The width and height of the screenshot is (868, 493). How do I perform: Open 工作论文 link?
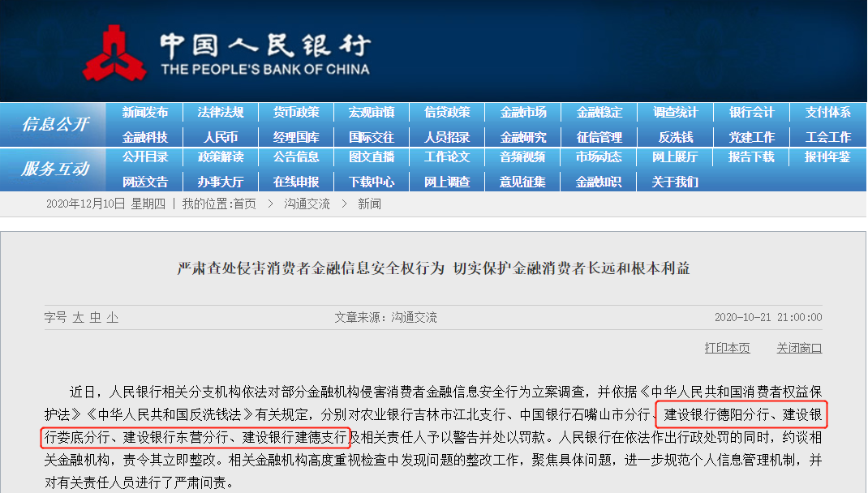[447, 157]
